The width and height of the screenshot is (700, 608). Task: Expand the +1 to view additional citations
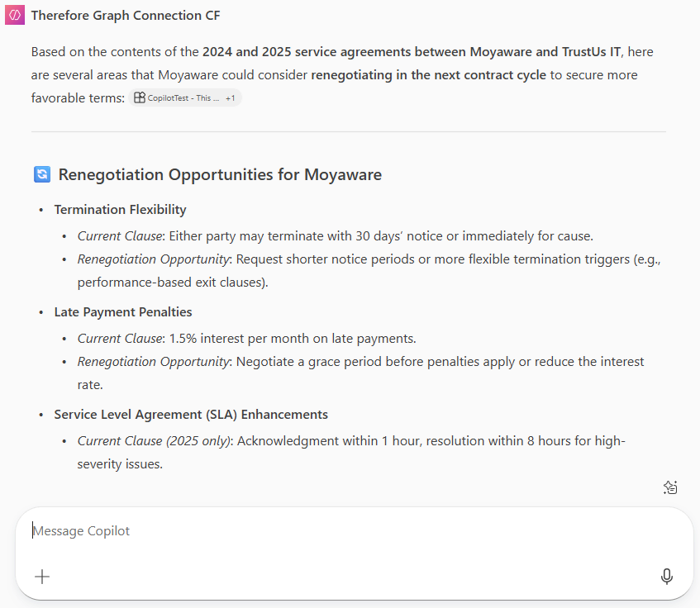click(x=229, y=97)
